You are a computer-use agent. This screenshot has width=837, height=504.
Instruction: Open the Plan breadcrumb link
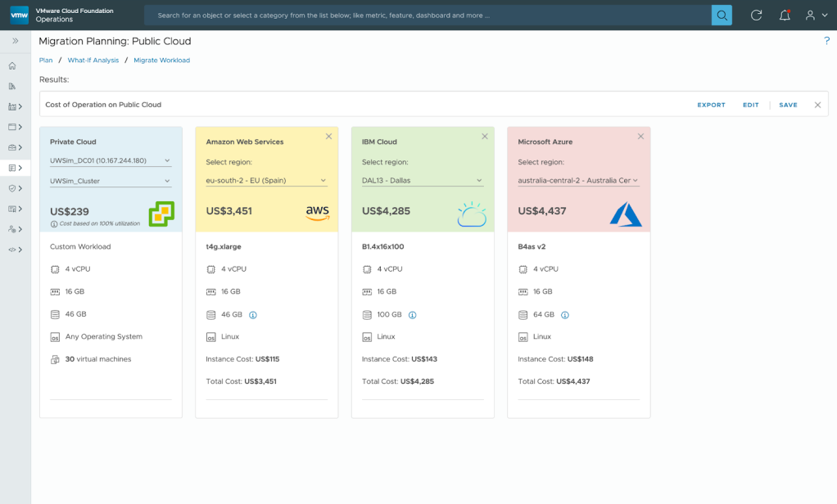(46, 61)
